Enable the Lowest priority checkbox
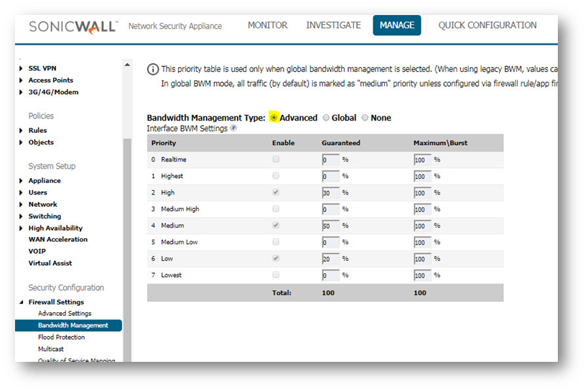588x392 pixels. [x=276, y=275]
